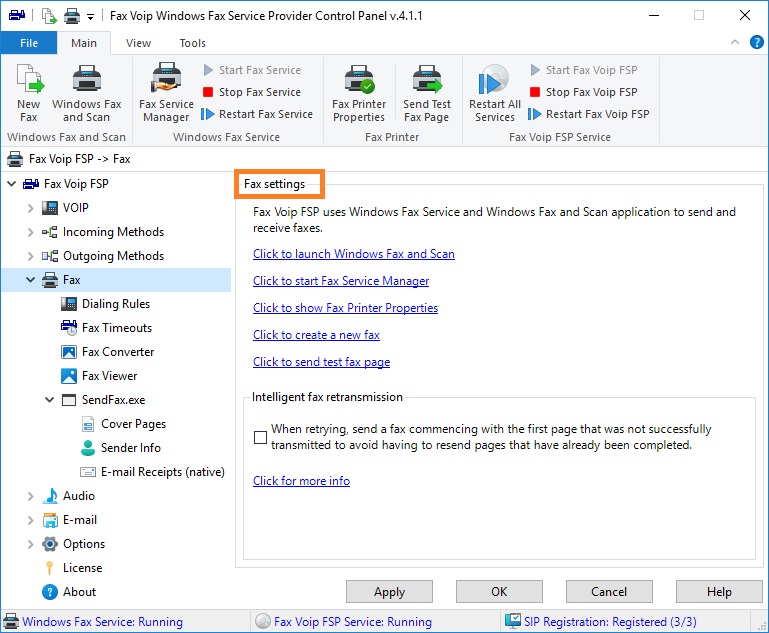The width and height of the screenshot is (769, 633).
Task: Click quick access new fax document icon
Action: pos(49,16)
